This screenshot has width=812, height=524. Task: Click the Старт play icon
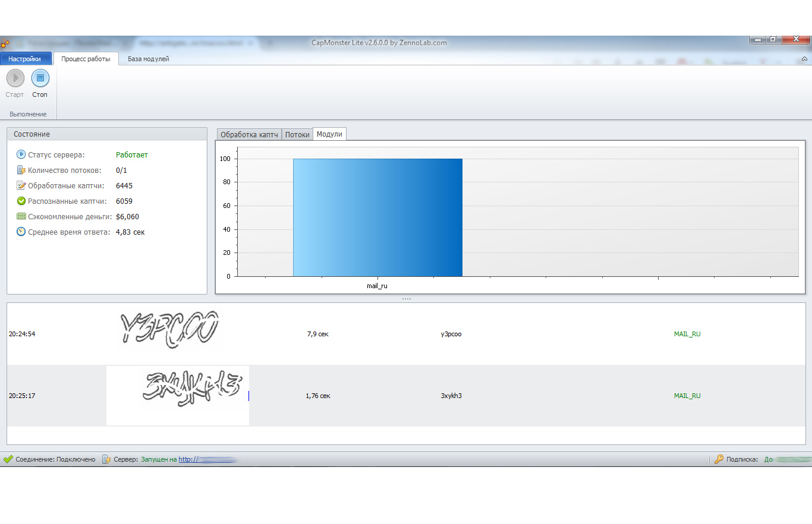[15, 78]
